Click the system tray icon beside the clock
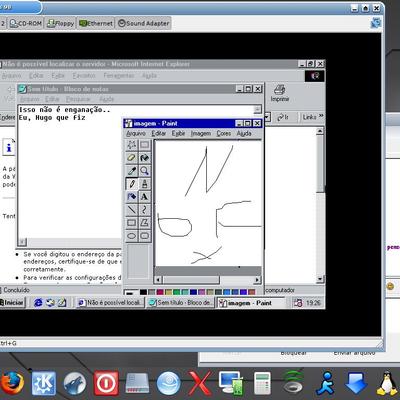Image resolution: width=400 pixels, height=400 pixels. click(298, 303)
